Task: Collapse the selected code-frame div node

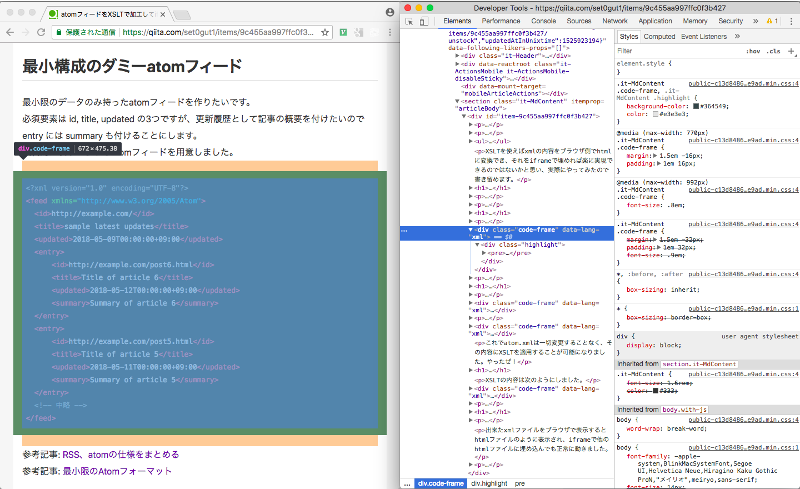Action: pyautogui.click(x=470, y=230)
